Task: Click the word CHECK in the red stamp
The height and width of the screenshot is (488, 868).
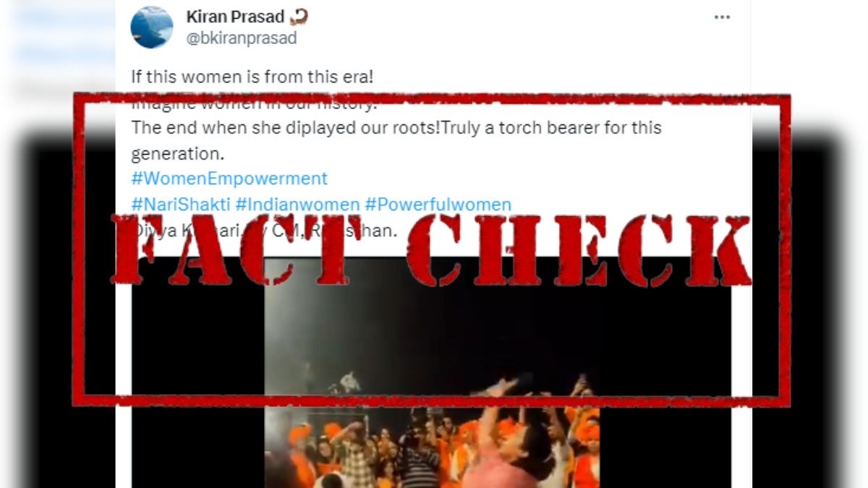Action: coord(579,250)
